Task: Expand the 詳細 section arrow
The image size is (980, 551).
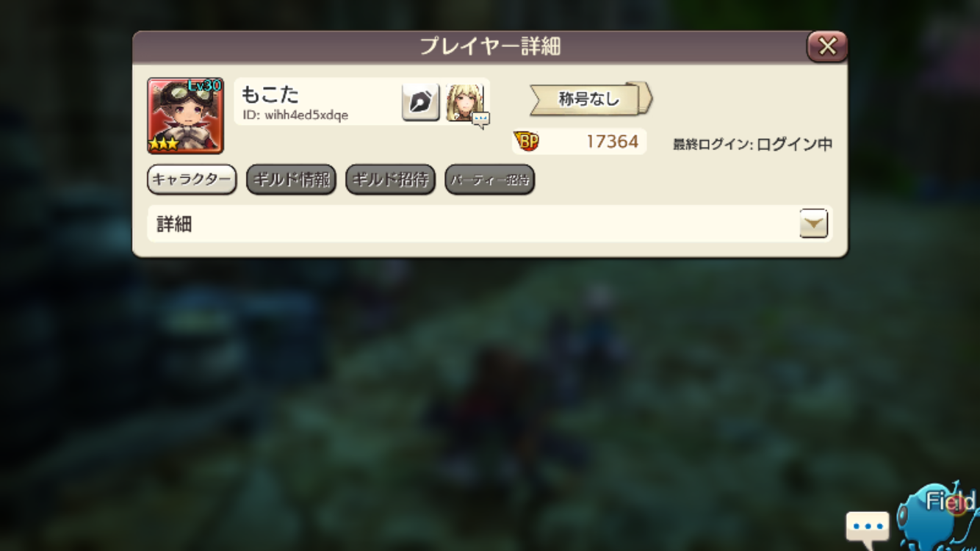Action: (x=813, y=224)
